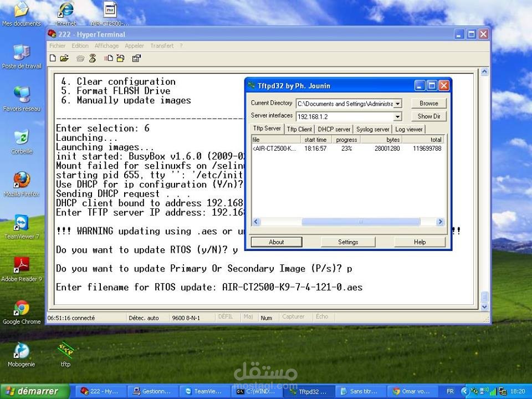Open the Edition menu in HyperTerminal

coord(80,45)
